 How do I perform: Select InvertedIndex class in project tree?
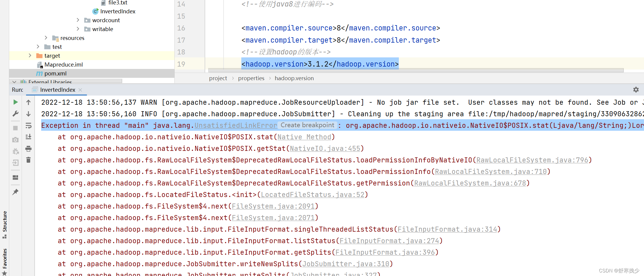pos(118,11)
